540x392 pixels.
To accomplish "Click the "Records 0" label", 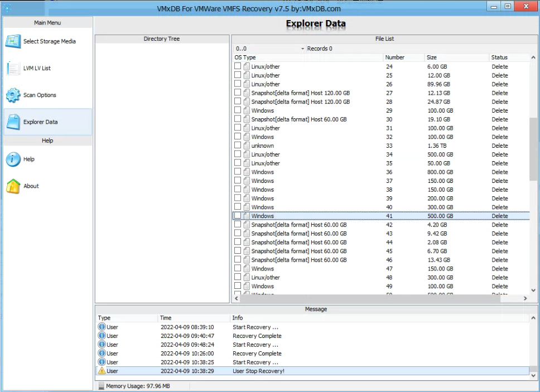I will (320, 49).
